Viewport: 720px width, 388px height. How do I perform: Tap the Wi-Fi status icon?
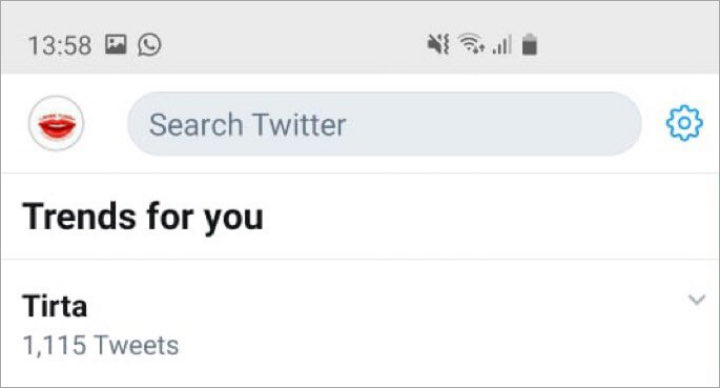(472, 44)
